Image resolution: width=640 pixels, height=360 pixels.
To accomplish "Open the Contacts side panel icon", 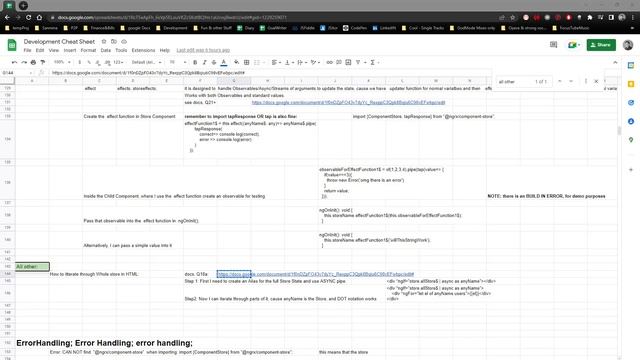I will (631, 121).
